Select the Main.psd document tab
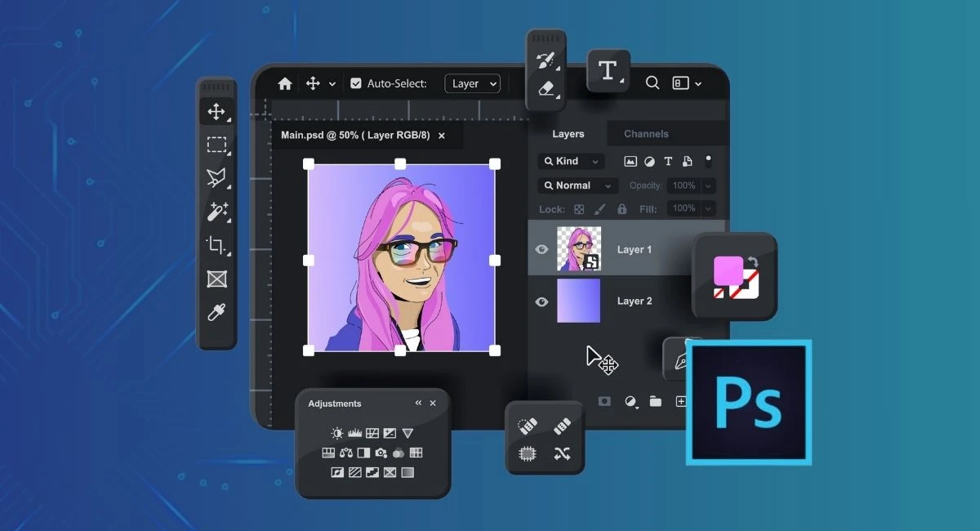The height and width of the screenshot is (531, 980). (355, 136)
